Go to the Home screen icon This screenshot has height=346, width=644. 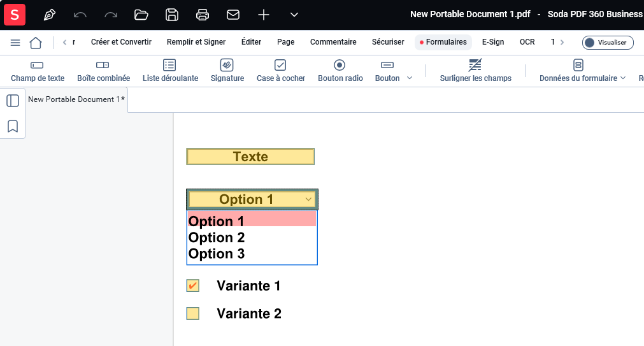coord(36,42)
